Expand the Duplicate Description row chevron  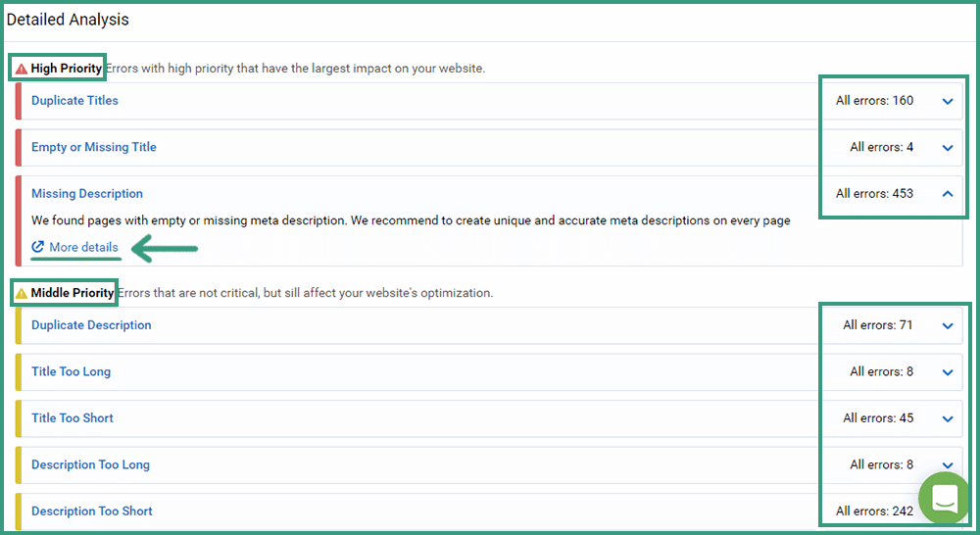click(x=948, y=325)
